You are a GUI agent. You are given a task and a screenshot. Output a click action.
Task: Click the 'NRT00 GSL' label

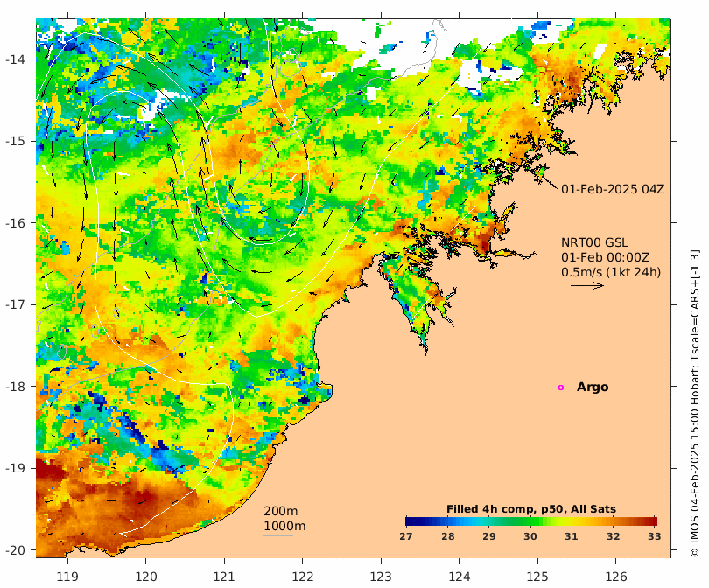pos(594,242)
